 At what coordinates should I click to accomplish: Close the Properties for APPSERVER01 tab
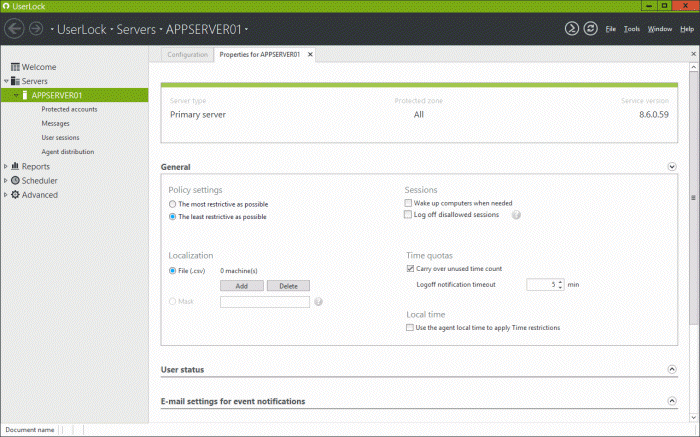coord(310,54)
